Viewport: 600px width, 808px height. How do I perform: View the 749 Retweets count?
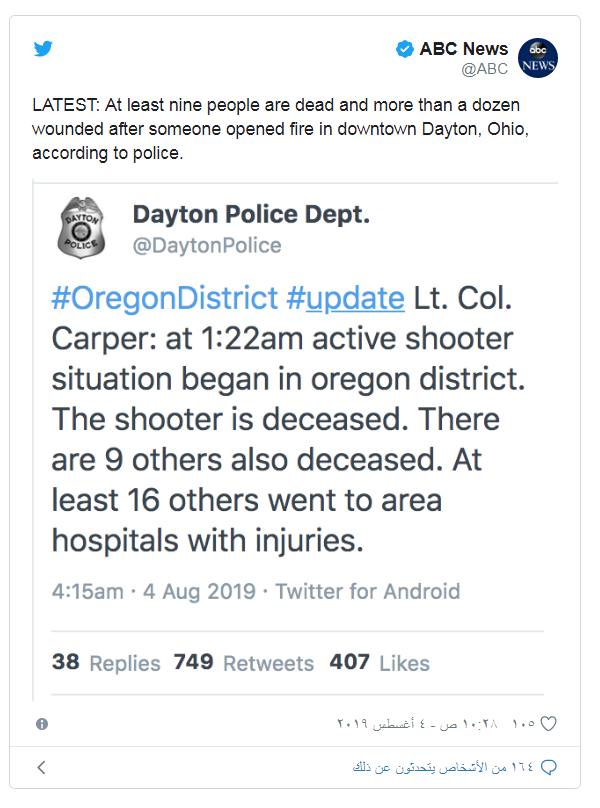(x=243, y=663)
